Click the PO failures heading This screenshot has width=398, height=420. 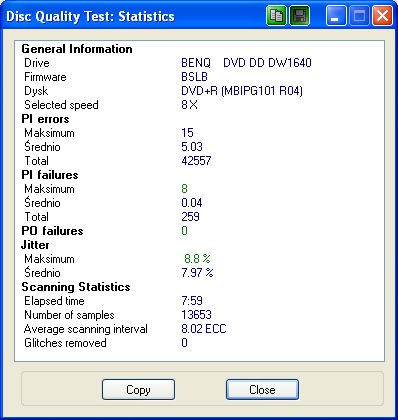click(52, 231)
